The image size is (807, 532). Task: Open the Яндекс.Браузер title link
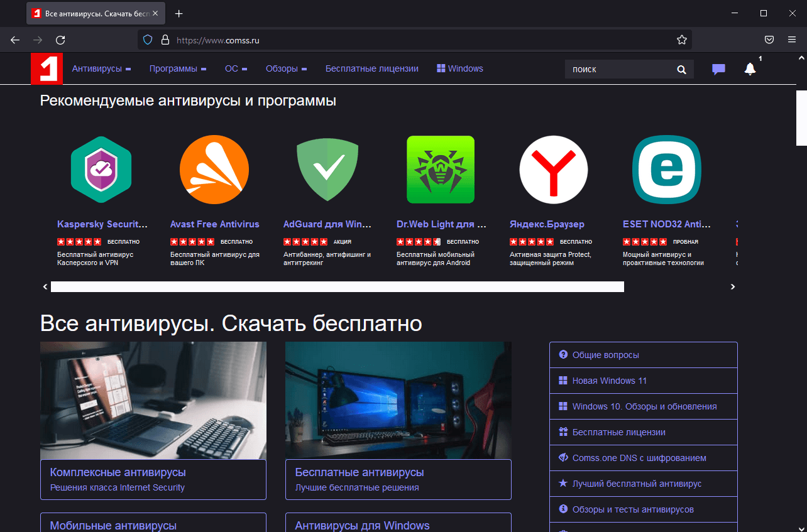click(x=547, y=224)
